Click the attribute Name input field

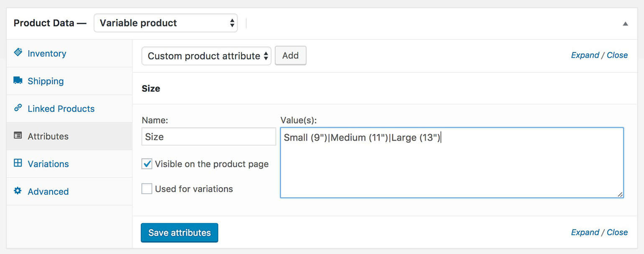[x=209, y=137]
